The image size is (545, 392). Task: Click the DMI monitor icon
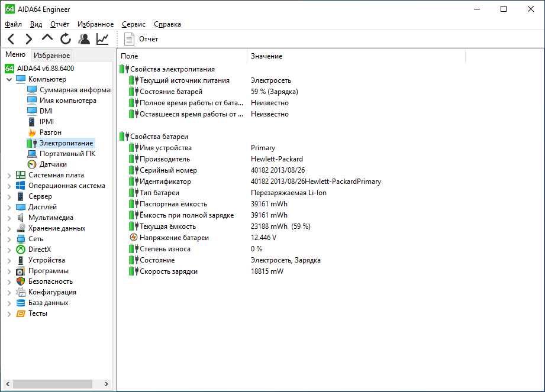[x=32, y=111]
